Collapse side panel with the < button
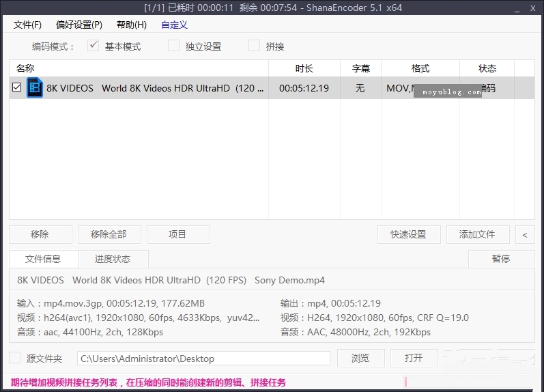 (525, 235)
